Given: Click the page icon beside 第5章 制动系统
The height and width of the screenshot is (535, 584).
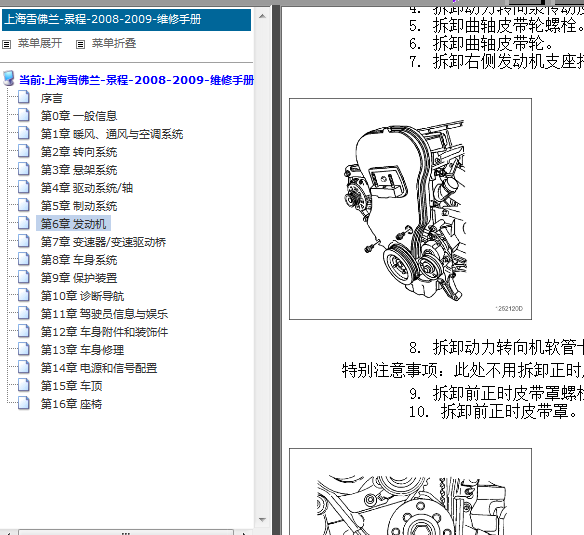Looking at the screenshot, I should tap(24, 205).
